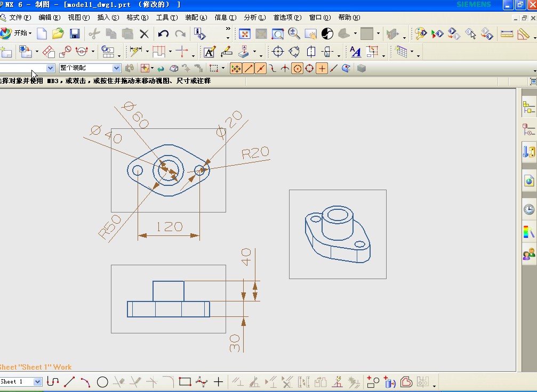Click the Measure distance ruler icon
This screenshot has width=537, height=392.
coord(507,34)
